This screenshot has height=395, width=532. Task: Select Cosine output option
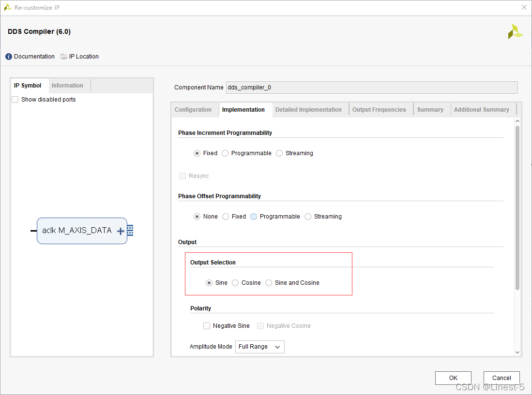(x=235, y=283)
